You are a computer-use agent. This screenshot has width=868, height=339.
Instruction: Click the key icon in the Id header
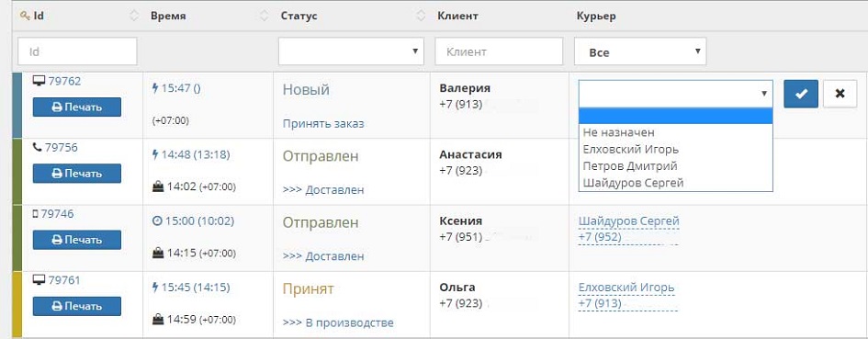tap(25, 16)
